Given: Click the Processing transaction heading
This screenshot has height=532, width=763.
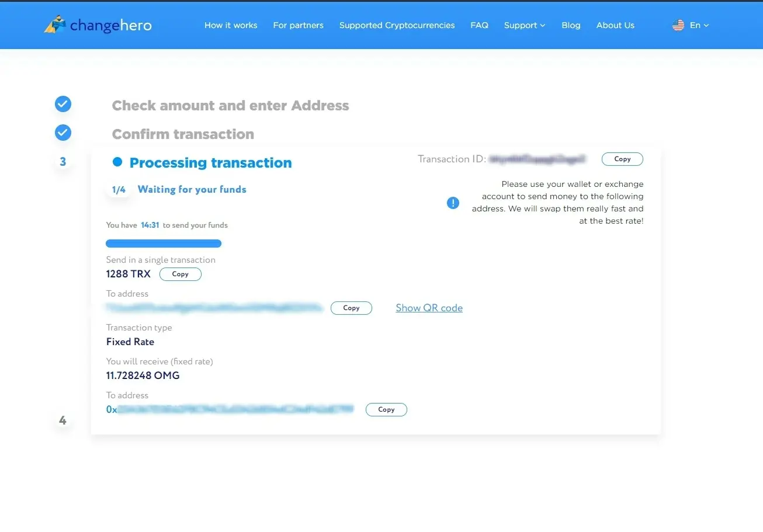Looking at the screenshot, I should [x=210, y=163].
